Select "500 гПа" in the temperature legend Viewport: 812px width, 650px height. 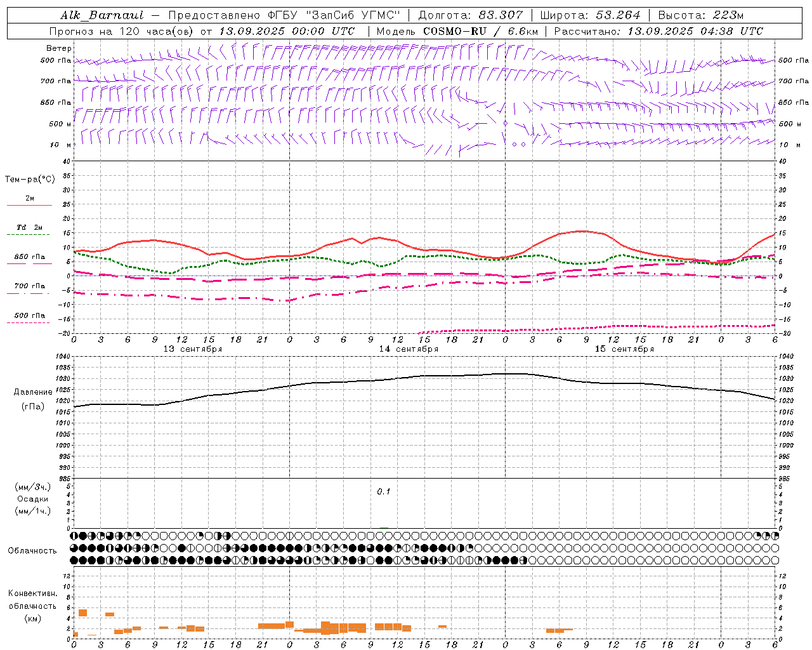coord(30,315)
